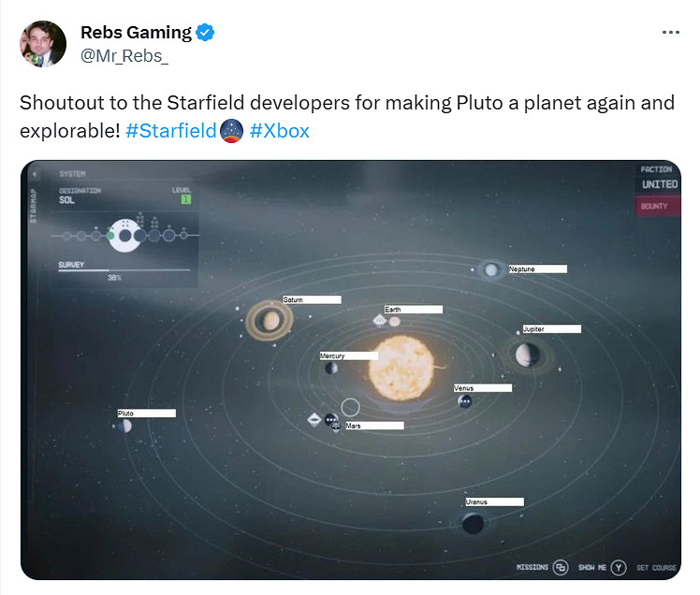700x595 pixels.
Task: Click the Sun at the system center
Action: coord(401,370)
